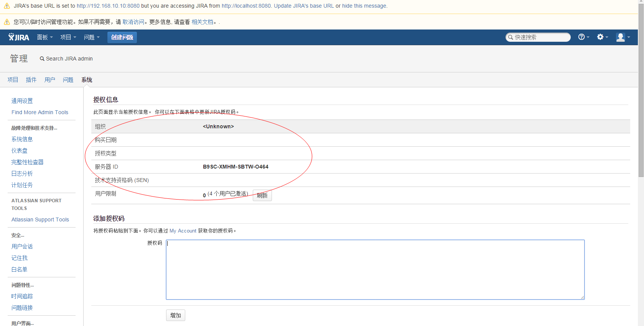The height and width of the screenshot is (326, 644).
Task: Click Update JIRA's base URL link
Action: pyautogui.click(x=304, y=6)
